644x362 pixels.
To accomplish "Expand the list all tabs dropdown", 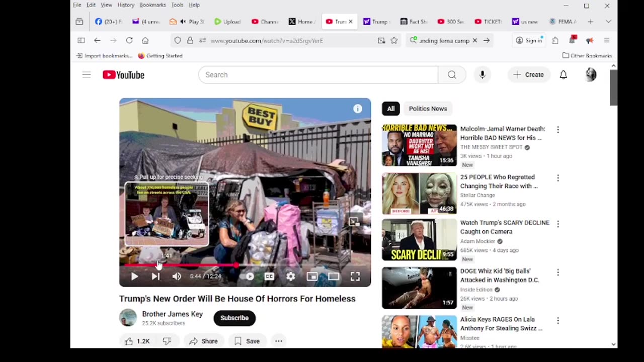I will [608, 22].
